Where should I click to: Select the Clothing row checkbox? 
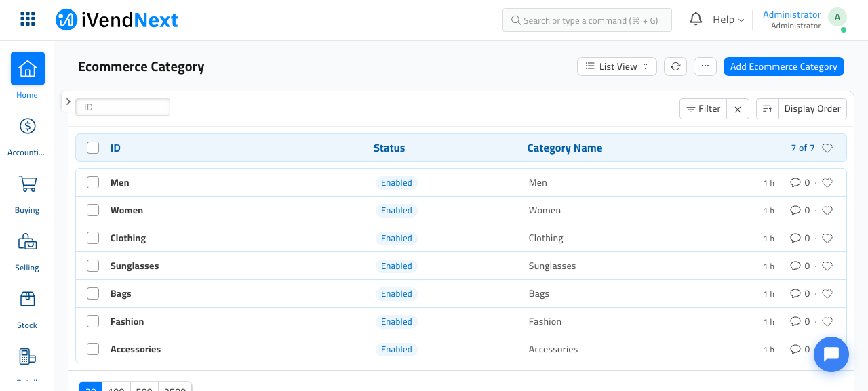click(x=93, y=238)
